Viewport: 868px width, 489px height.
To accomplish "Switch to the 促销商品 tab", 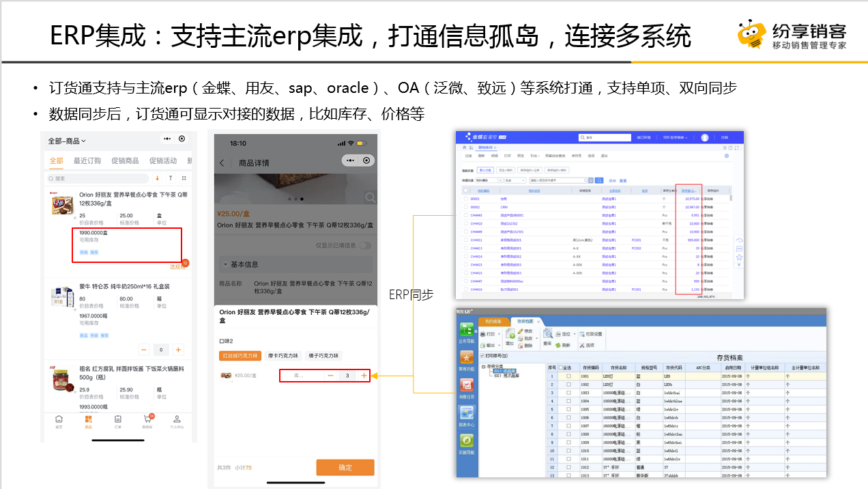I will [x=125, y=160].
